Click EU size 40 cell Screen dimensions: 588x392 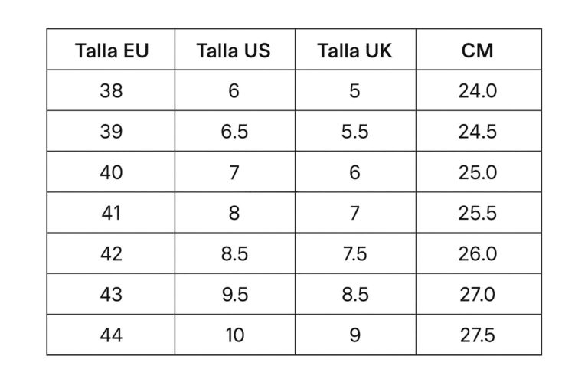(x=111, y=172)
